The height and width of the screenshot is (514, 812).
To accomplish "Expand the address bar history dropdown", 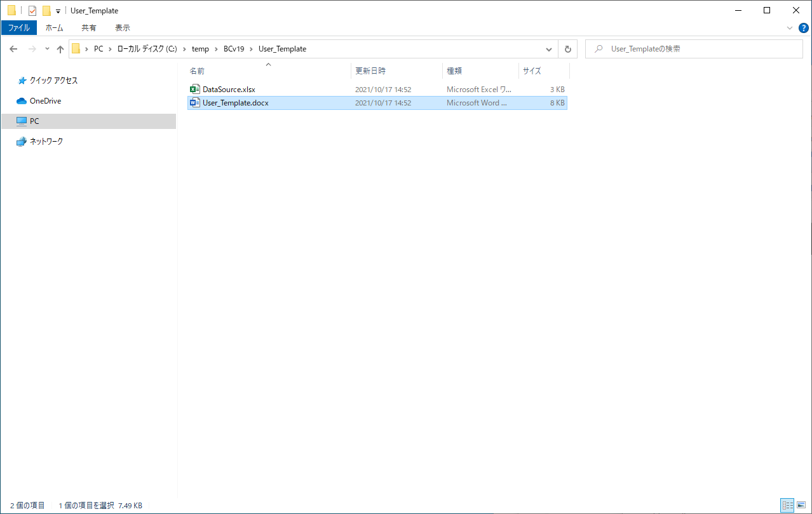I will click(548, 48).
